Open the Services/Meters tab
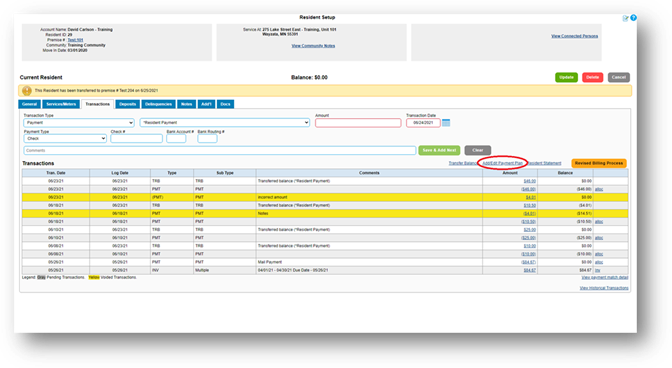The height and width of the screenshot is (368, 672). [x=61, y=104]
